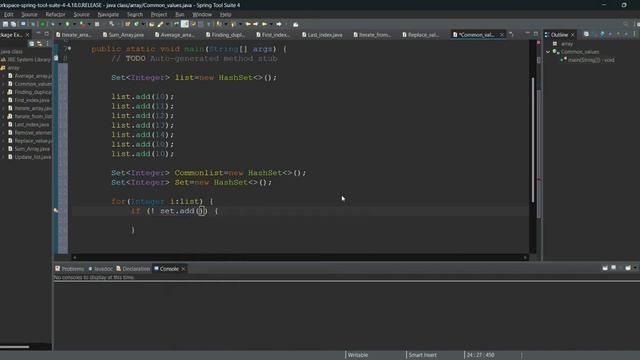This screenshot has width=640, height=360.
Task: Click the Open Type folder icon in toolbar
Action: [x=151, y=24]
